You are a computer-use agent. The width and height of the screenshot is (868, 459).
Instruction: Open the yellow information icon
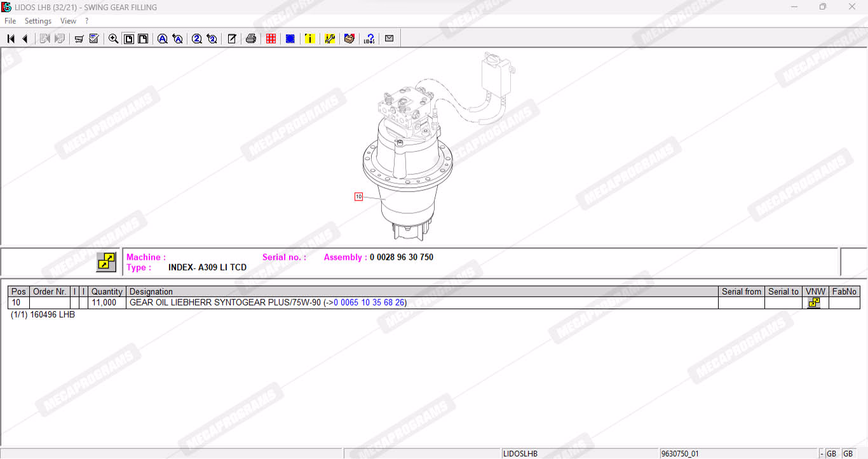(x=309, y=39)
